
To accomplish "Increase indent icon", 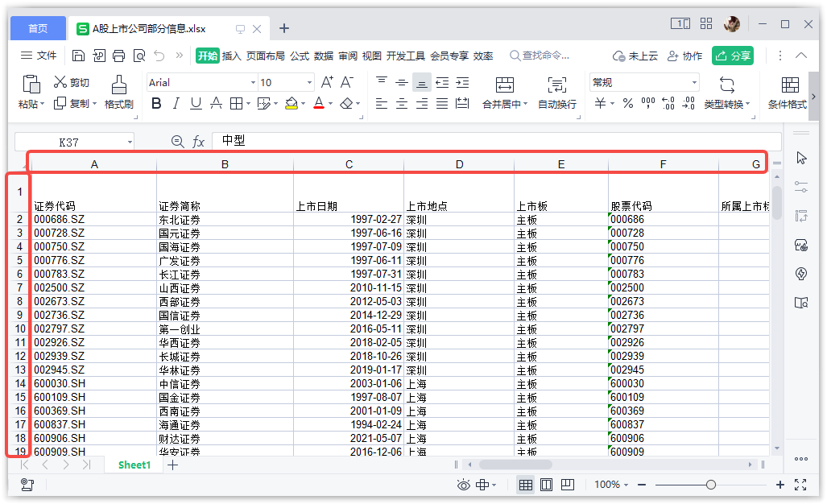I will point(462,82).
